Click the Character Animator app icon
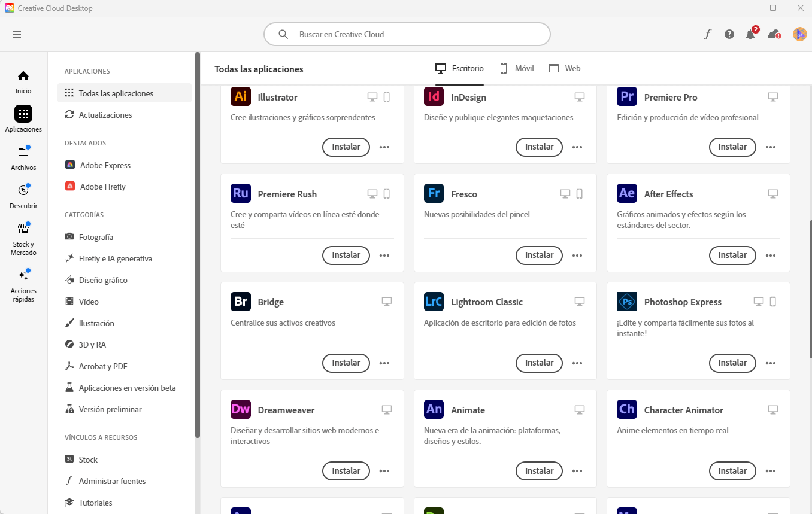The height and width of the screenshot is (514, 812). click(626, 410)
